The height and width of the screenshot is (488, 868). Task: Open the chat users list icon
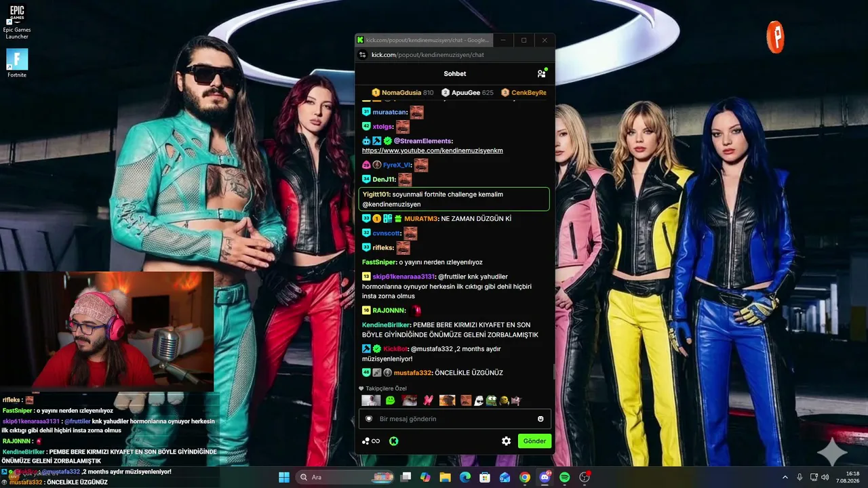pyautogui.click(x=541, y=73)
